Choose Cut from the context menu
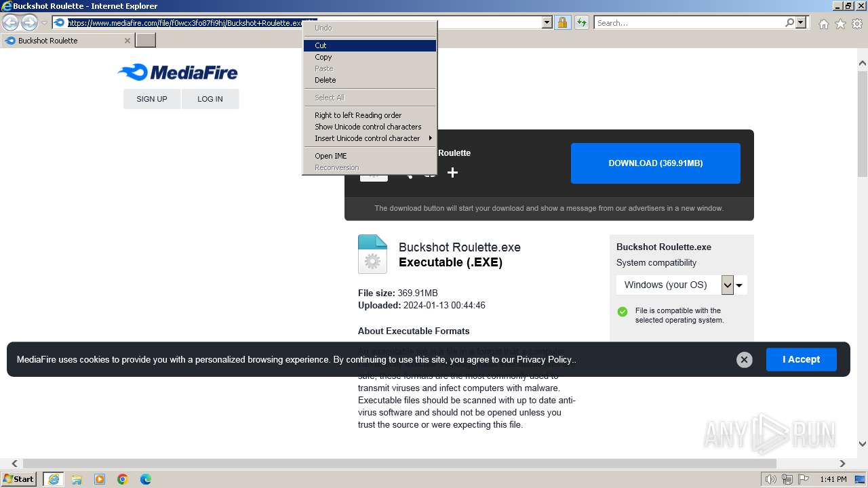868x488 pixels. tap(370, 45)
